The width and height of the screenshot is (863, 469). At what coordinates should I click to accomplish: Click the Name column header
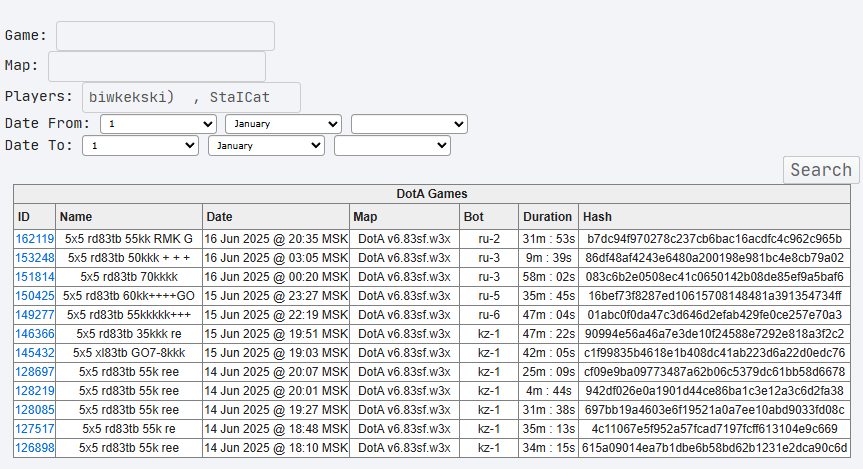pyautogui.click(x=129, y=217)
